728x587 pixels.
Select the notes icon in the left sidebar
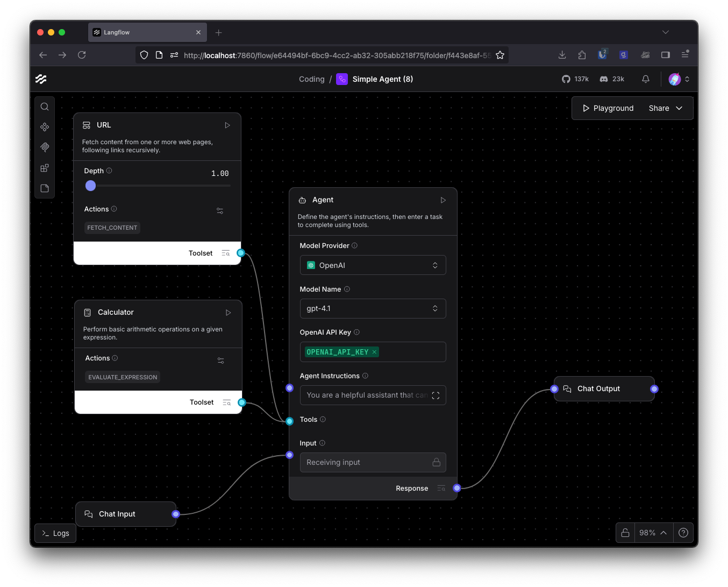(x=45, y=188)
